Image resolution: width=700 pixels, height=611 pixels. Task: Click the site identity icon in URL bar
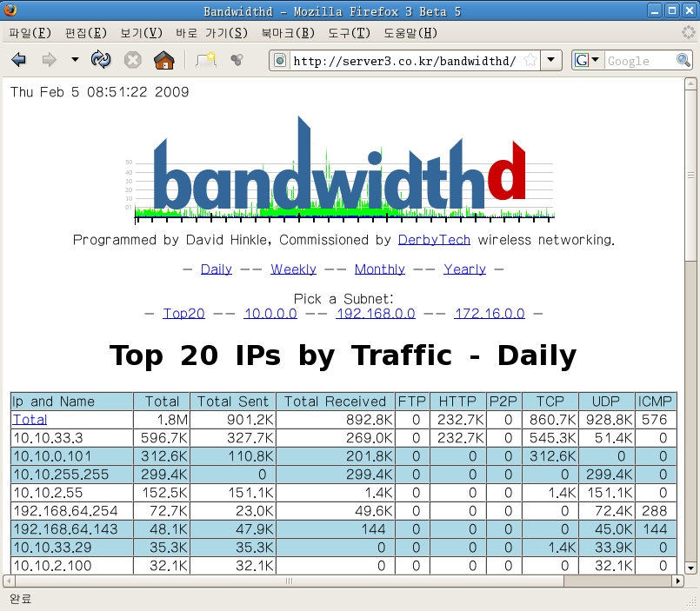(280, 60)
